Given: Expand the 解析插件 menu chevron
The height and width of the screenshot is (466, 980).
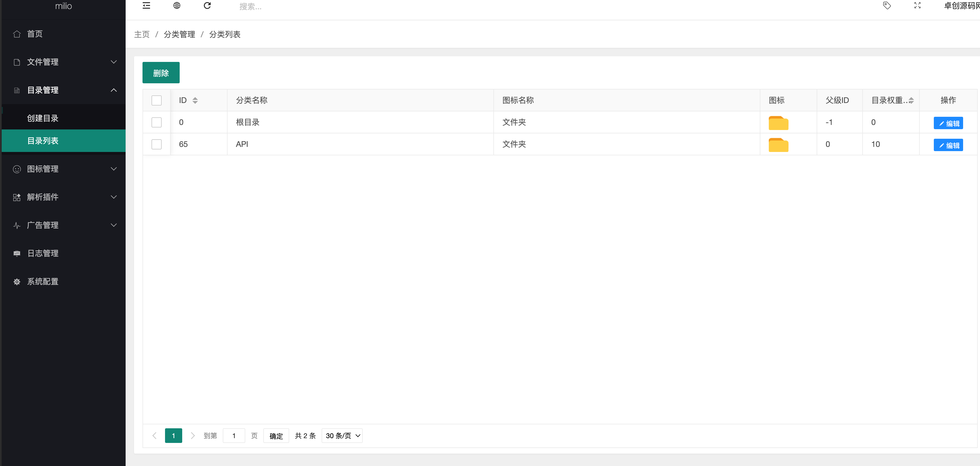Looking at the screenshot, I should coord(114,197).
